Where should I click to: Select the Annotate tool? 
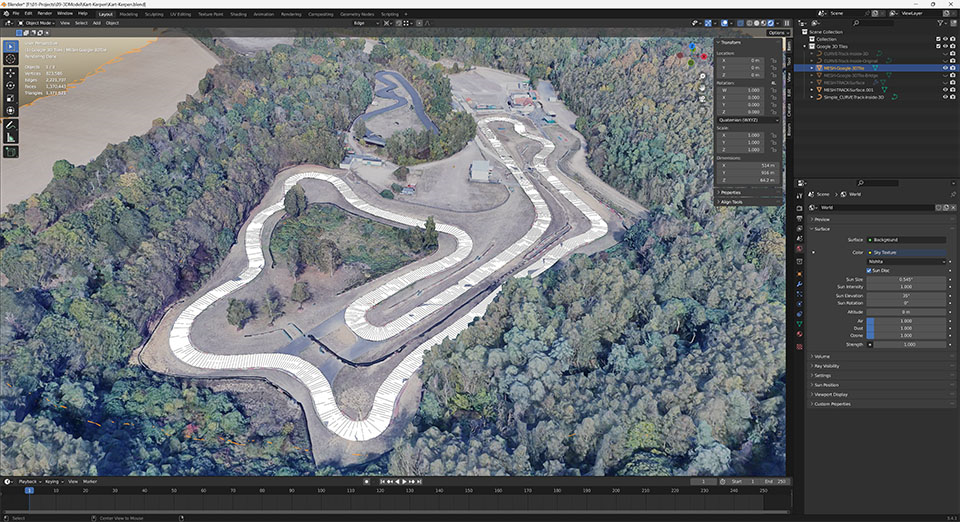point(10,125)
